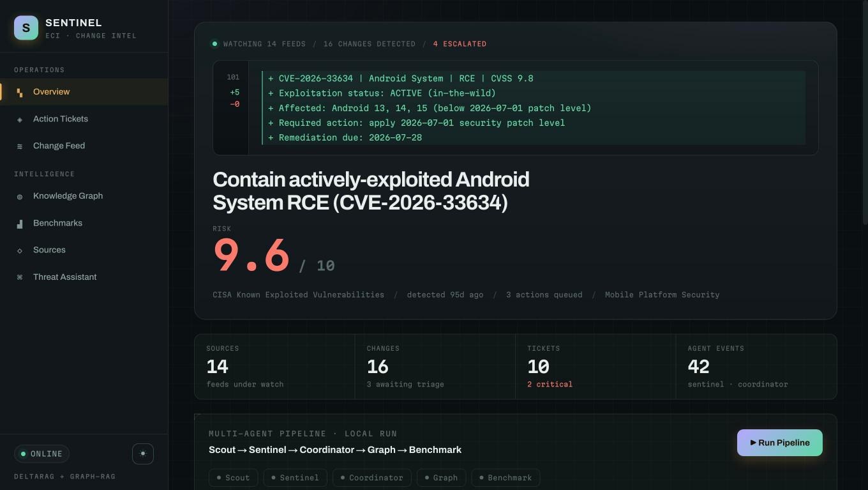
Task: Click the Sentinel S logo icon
Action: click(x=26, y=28)
